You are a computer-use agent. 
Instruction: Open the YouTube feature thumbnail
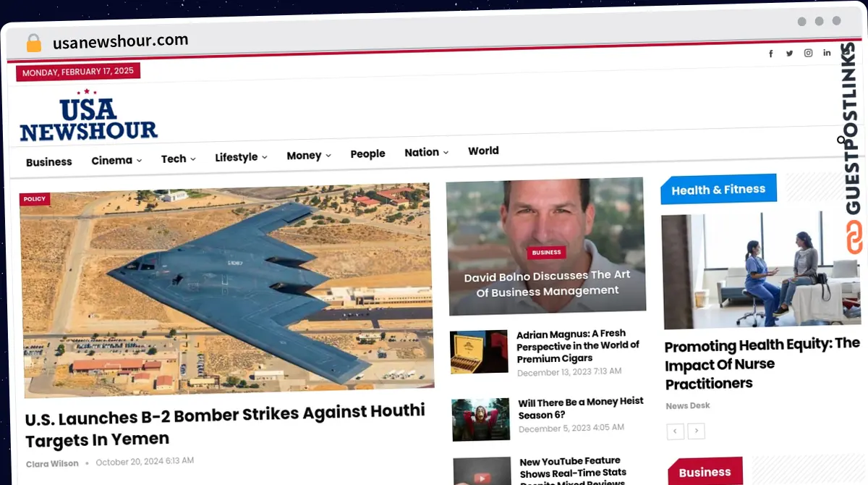[x=482, y=471]
